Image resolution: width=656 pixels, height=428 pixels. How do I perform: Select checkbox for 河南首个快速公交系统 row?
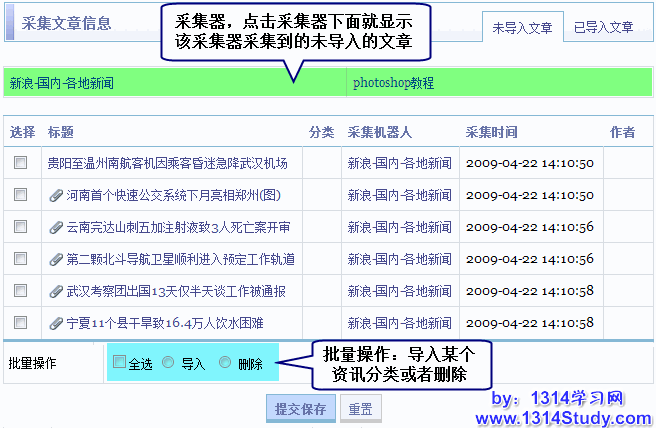20,195
